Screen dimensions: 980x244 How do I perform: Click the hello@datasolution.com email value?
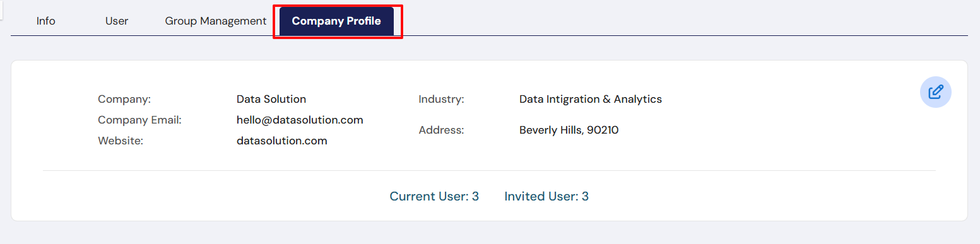click(x=300, y=120)
